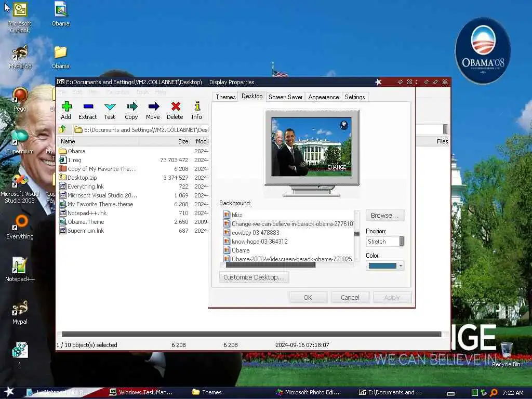
Task: Click the Add button in 7-Zip toolbar
Action: (66, 111)
